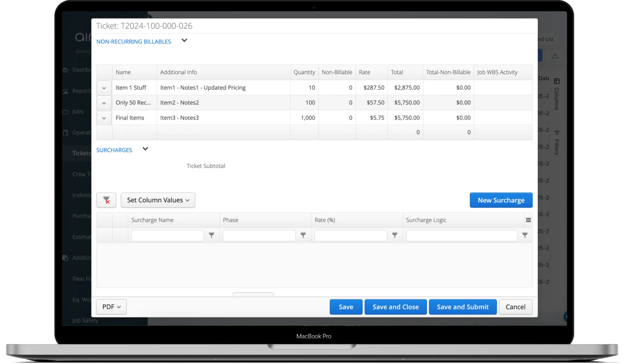The width and height of the screenshot is (624, 364).
Task: Open filter for Phase column
Action: 303,235
